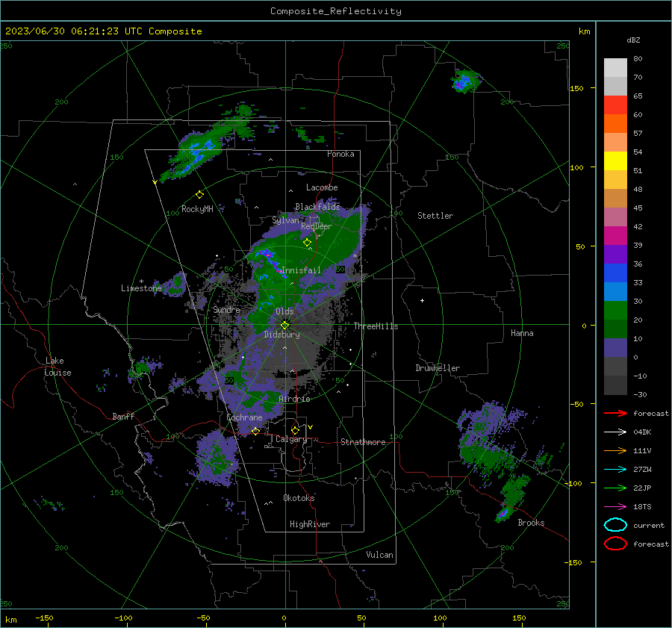The width and height of the screenshot is (672, 628).
Task: Click the cyan current ellipse legend icon
Action: 615,525
